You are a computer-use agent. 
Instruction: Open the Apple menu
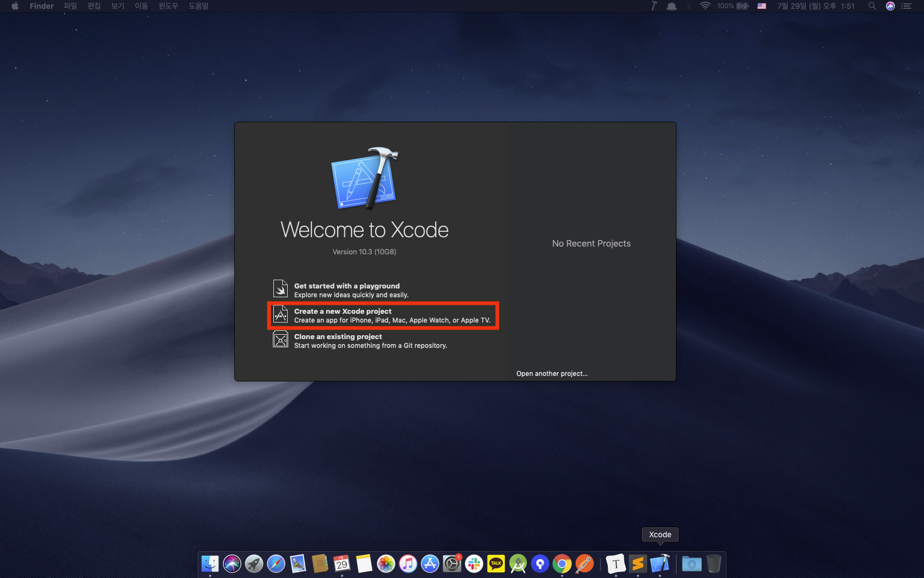[15, 6]
